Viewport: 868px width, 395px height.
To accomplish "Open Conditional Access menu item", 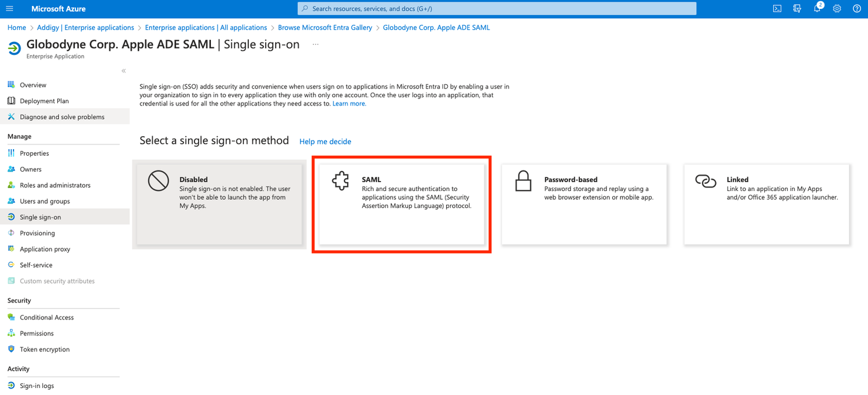I will coord(47,317).
